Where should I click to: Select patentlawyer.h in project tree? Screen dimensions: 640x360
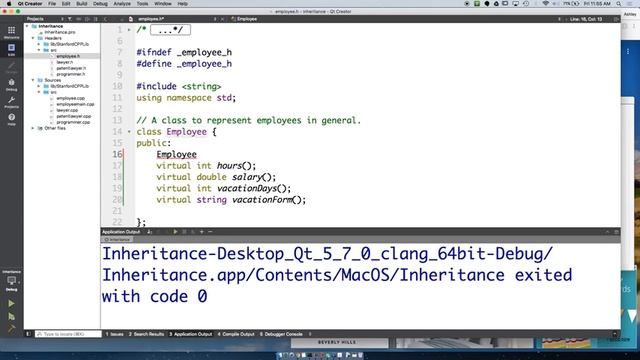tap(71, 68)
